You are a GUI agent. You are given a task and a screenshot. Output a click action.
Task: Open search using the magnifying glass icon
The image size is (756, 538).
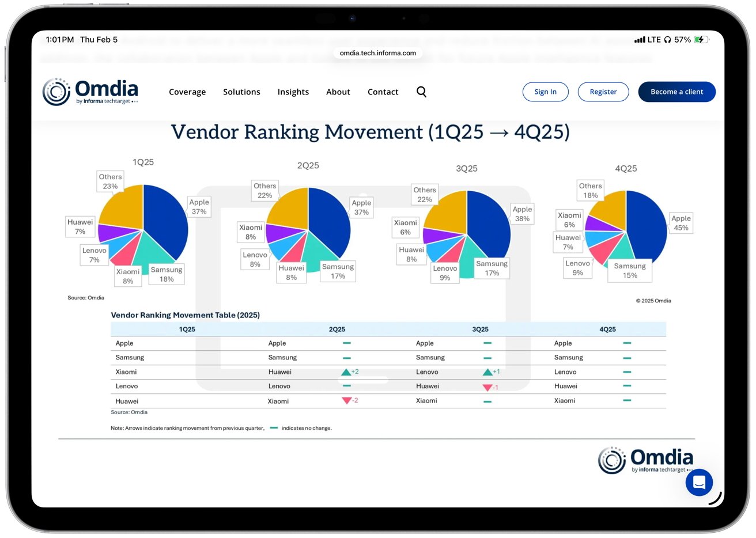coord(421,92)
